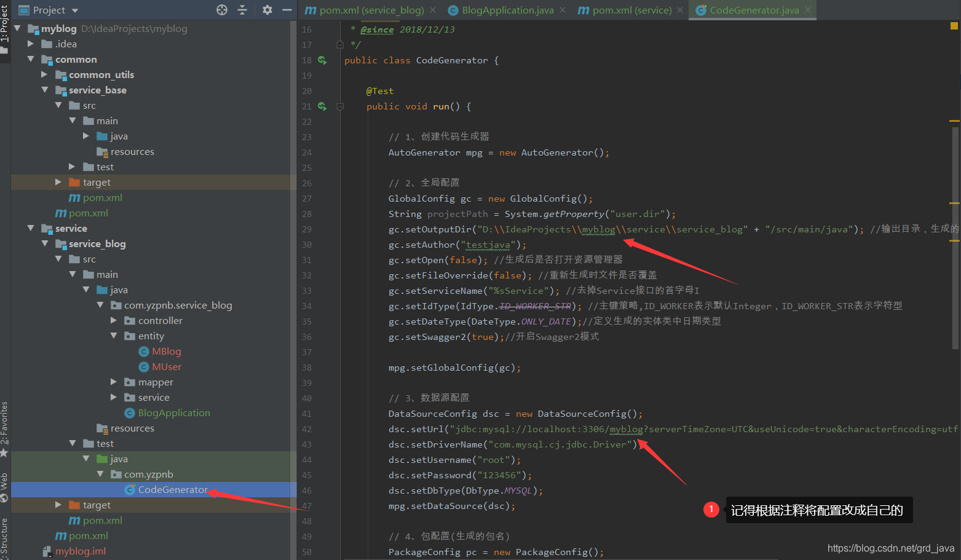Collapse the com.yzpnb.service_blog package

100,305
